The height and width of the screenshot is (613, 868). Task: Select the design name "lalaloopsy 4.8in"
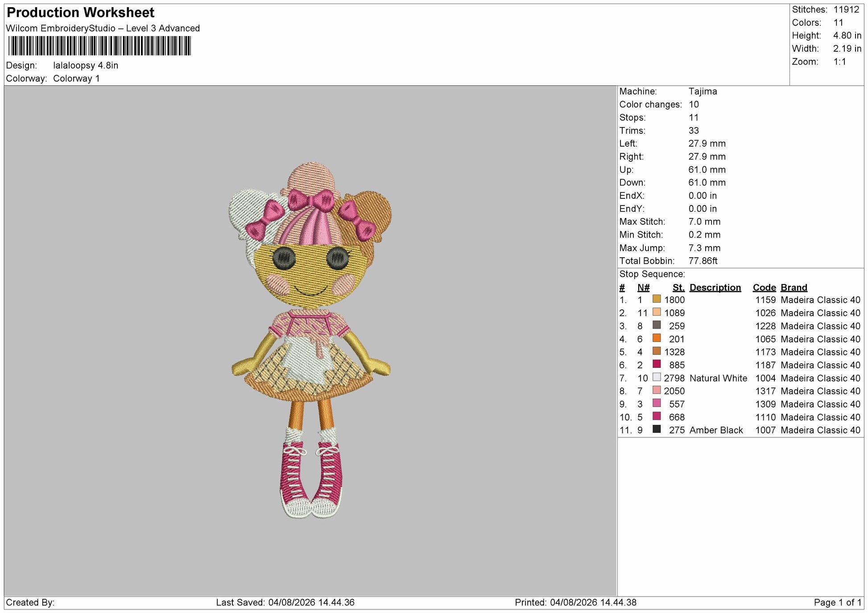coord(86,66)
